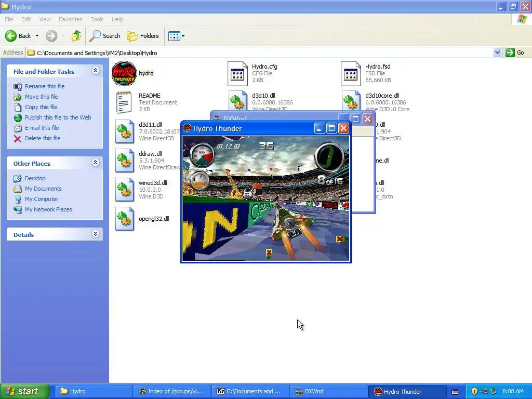
Task: Open the Views icon menu
Action: [x=177, y=36]
